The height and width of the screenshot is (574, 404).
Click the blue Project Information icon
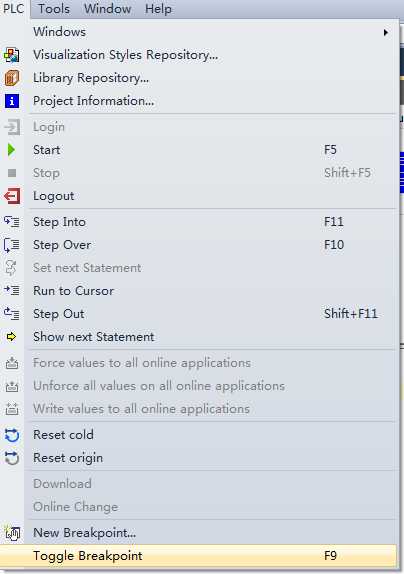[12, 101]
